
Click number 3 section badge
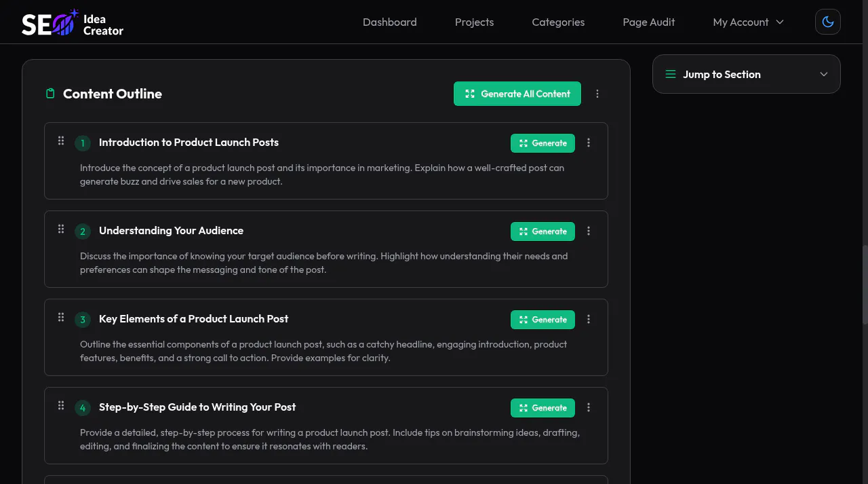83,320
